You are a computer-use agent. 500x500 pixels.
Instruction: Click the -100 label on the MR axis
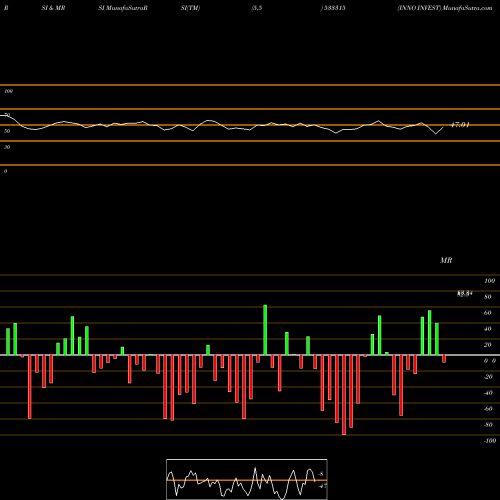click(490, 441)
